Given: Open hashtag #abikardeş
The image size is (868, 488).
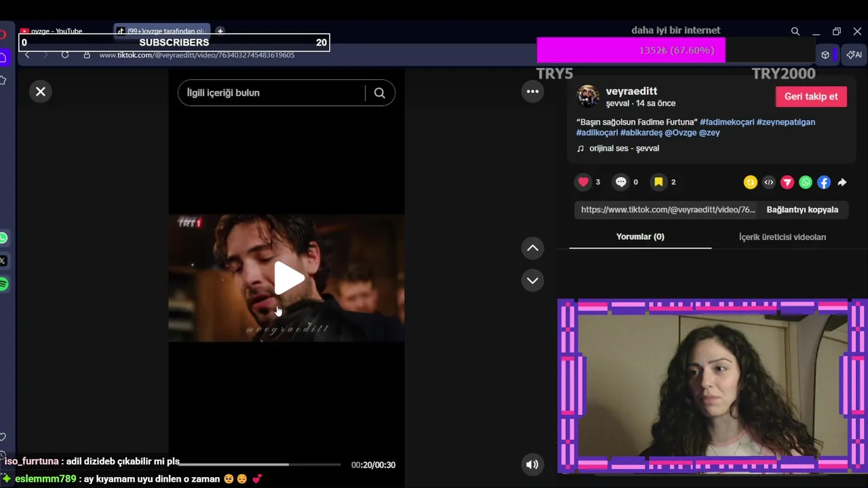Looking at the screenshot, I should click(642, 133).
